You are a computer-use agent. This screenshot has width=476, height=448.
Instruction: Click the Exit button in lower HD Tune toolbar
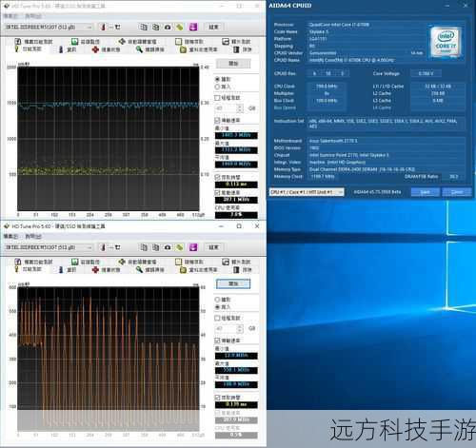[x=213, y=247]
